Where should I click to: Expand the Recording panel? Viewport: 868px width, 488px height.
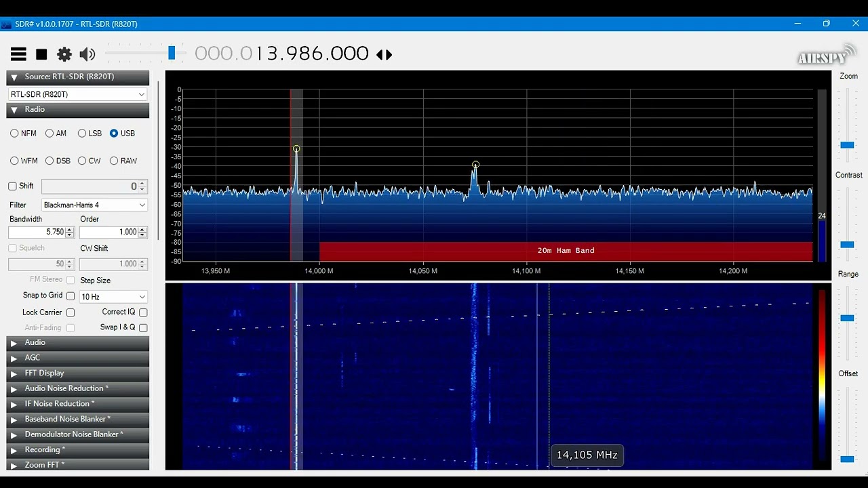tap(78, 450)
